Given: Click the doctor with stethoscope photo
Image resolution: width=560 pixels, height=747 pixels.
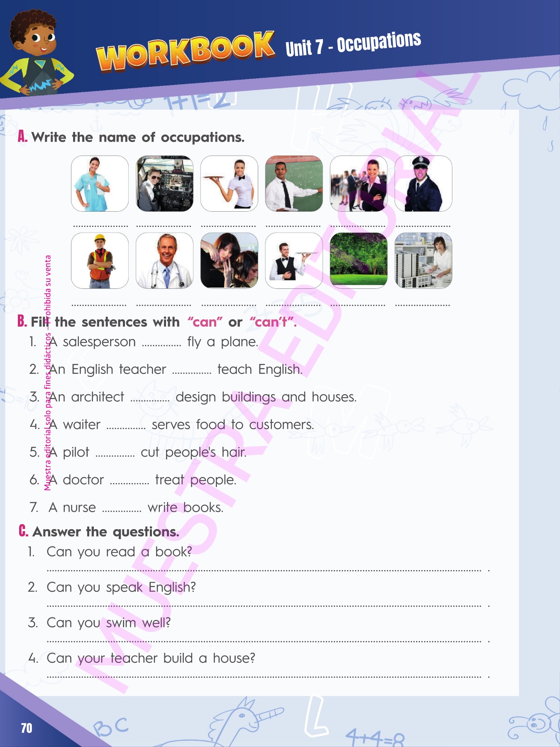Looking at the screenshot, I should coord(164,261).
